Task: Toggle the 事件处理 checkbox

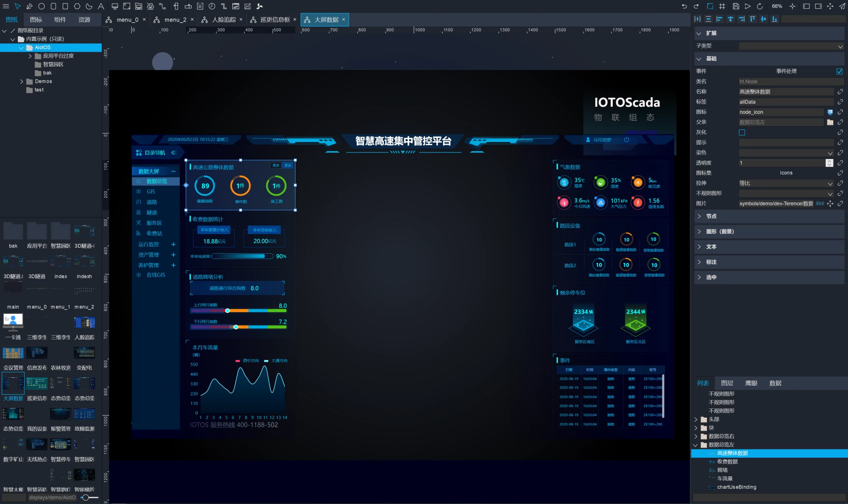Action: pyautogui.click(x=839, y=71)
